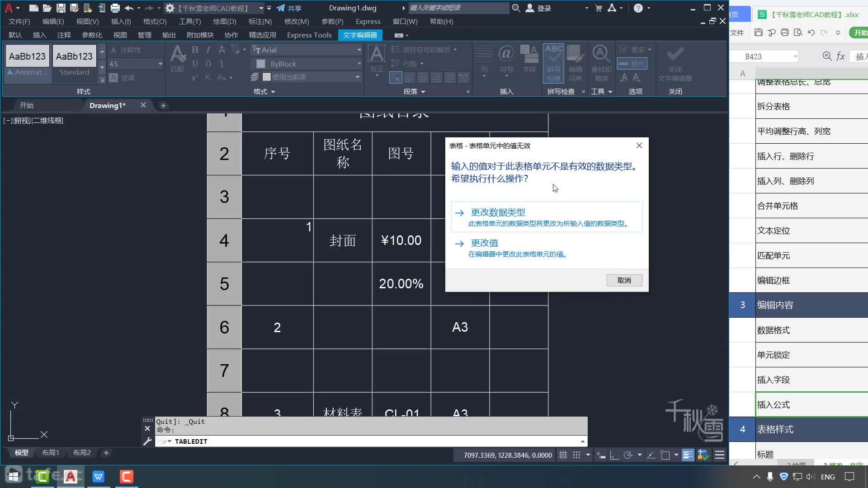Click the undo arrow in AutoCAD toolbar
The width and height of the screenshot is (868, 488).
[x=129, y=8]
